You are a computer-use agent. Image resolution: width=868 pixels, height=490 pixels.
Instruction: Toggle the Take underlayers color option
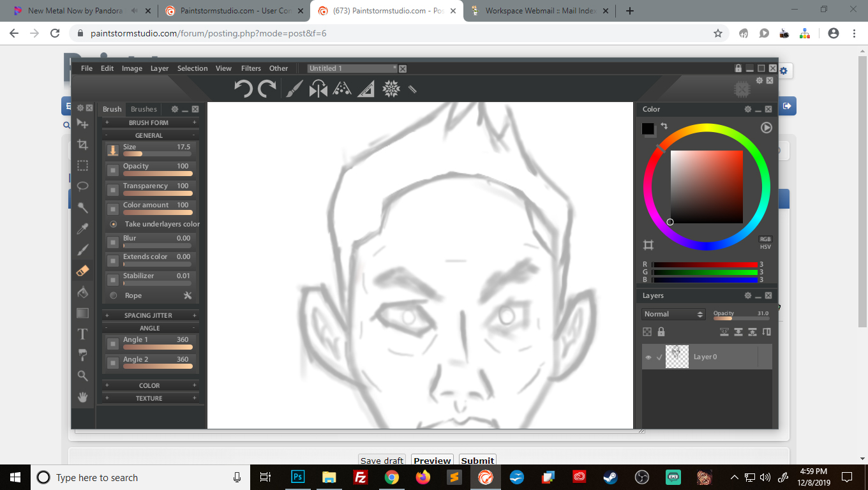[114, 224]
